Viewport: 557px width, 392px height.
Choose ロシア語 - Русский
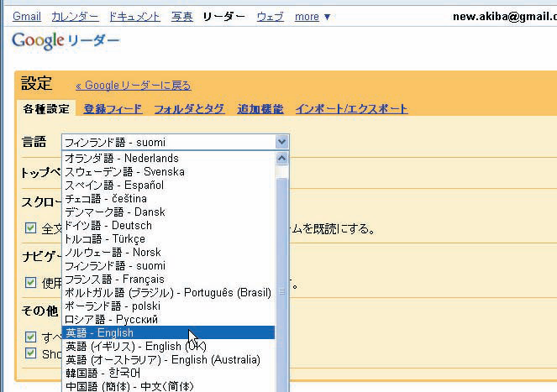(x=168, y=319)
